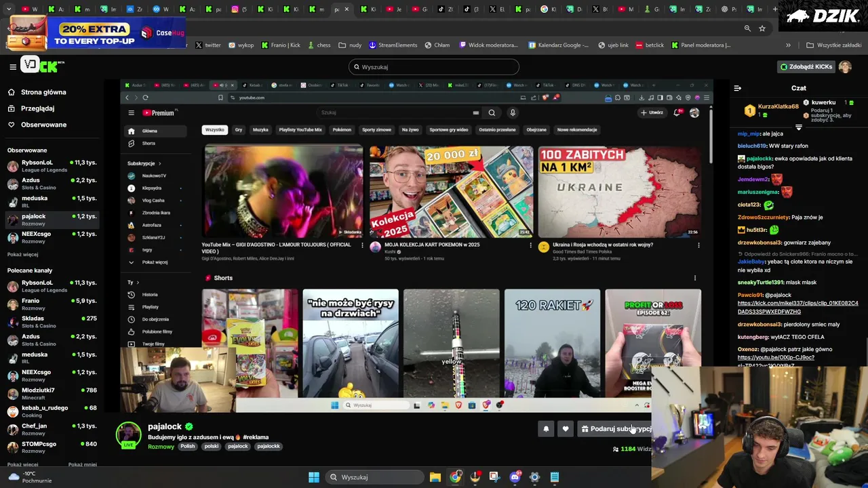
Task: Open options menu for Ukraina i Rosja video
Action: 698,245
